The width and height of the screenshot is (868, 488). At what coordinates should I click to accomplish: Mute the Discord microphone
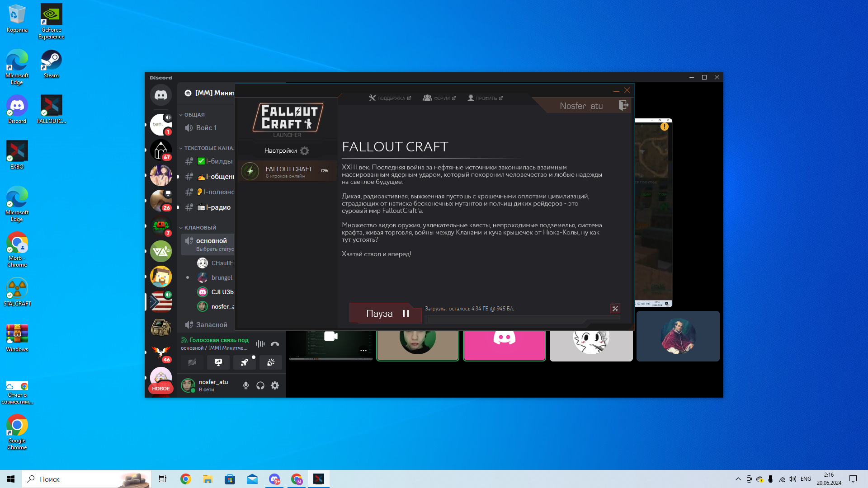(x=246, y=385)
